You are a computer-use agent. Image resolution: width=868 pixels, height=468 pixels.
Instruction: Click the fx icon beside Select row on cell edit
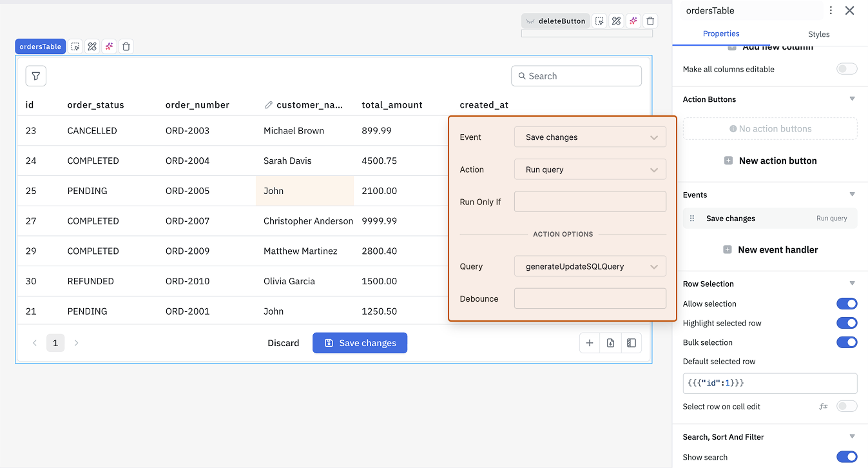[823, 407]
